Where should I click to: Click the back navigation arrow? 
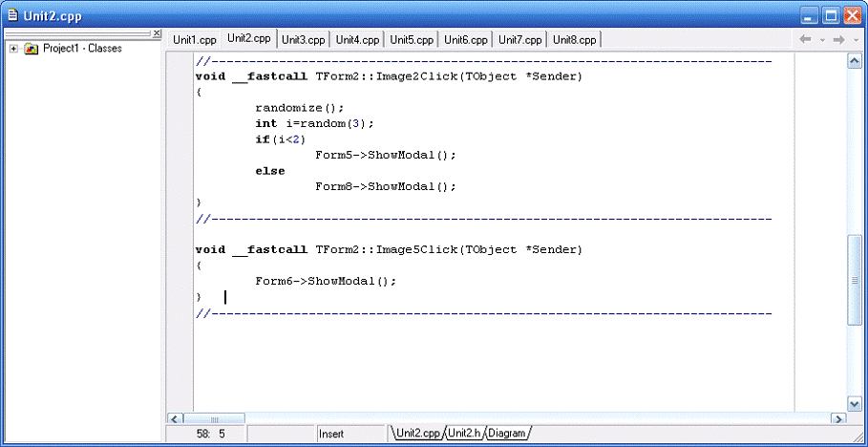(805, 39)
